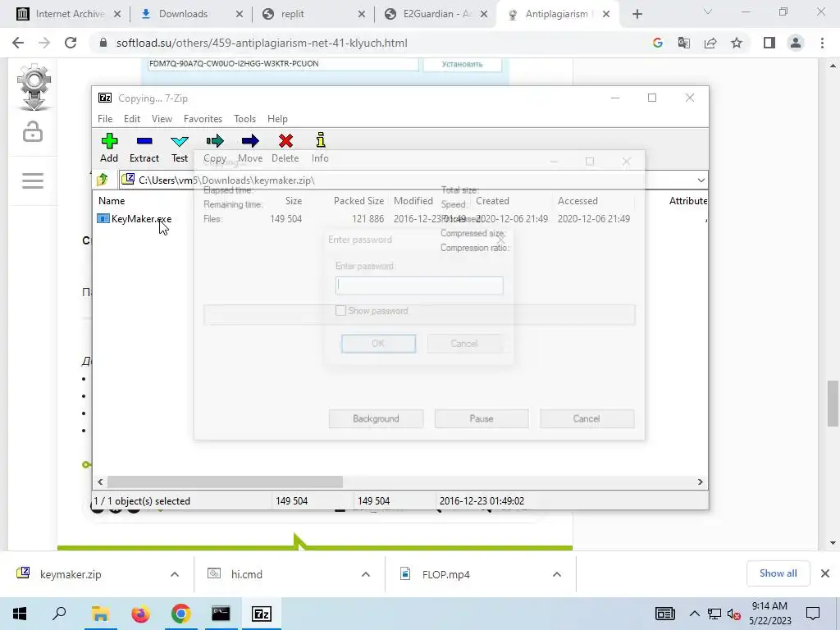Open the File menu in 7-Zip
The height and width of the screenshot is (630, 840).
105,119
